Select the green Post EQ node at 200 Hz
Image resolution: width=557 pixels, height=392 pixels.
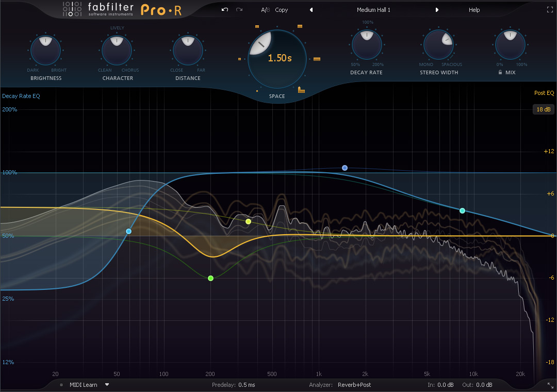[x=210, y=279]
